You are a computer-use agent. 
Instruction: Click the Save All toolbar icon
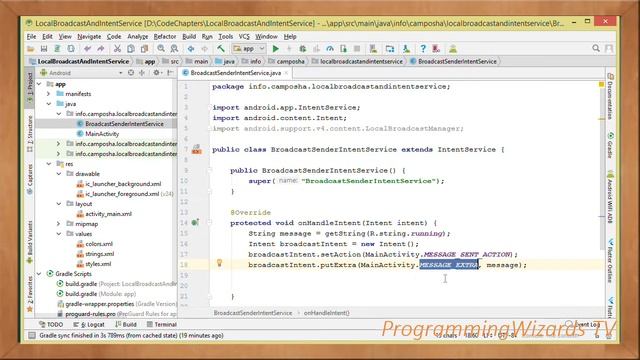[x=44, y=49]
